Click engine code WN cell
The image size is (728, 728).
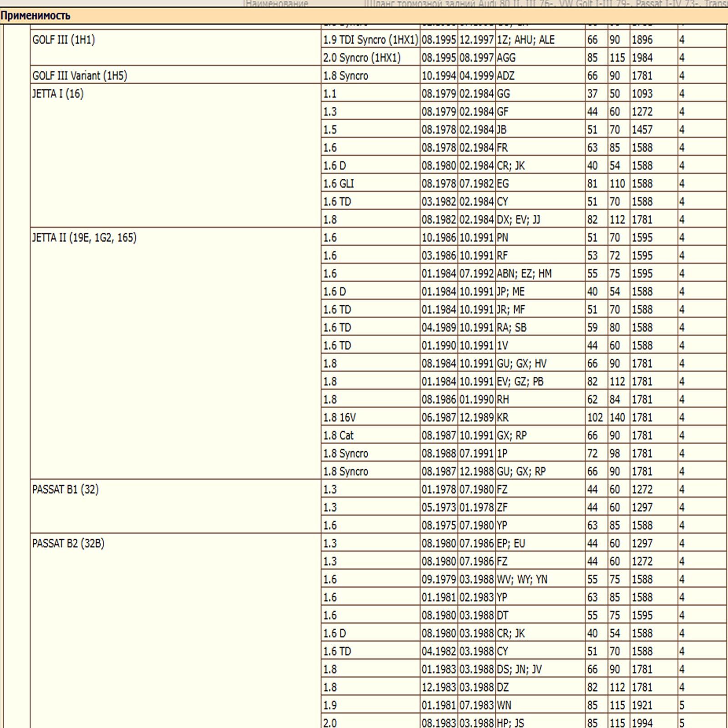[x=540, y=705]
